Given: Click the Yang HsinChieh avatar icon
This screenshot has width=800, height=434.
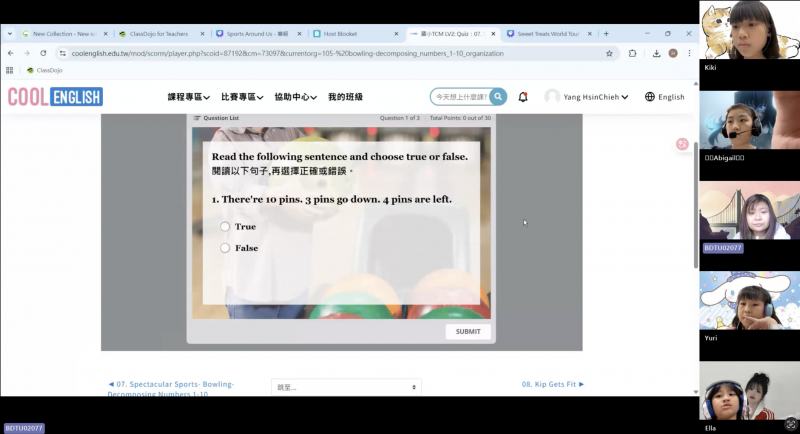Looking at the screenshot, I should coord(552,97).
